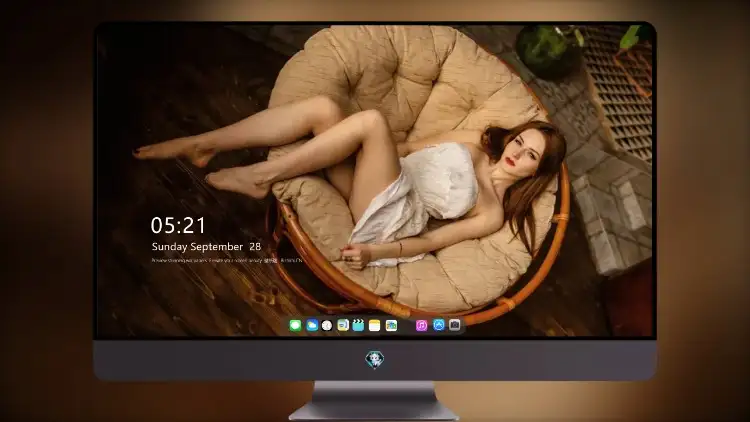Image resolution: width=750 pixels, height=422 pixels.
Task: Click the monitor's logo badge
Action: (375, 359)
